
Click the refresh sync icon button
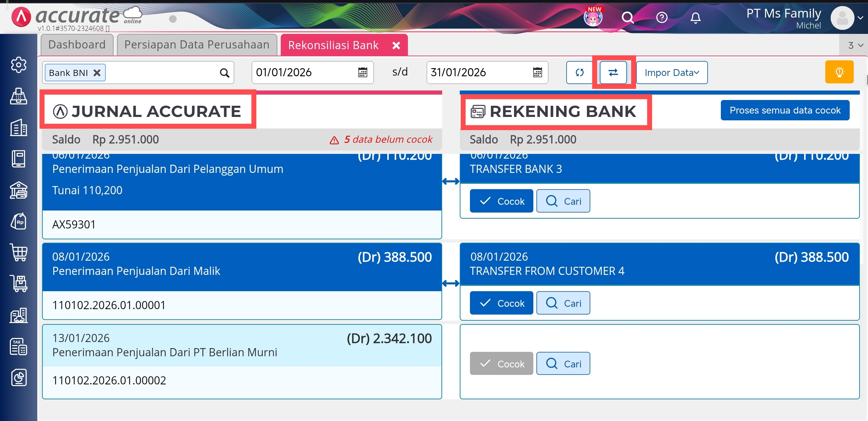coord(579,73)
